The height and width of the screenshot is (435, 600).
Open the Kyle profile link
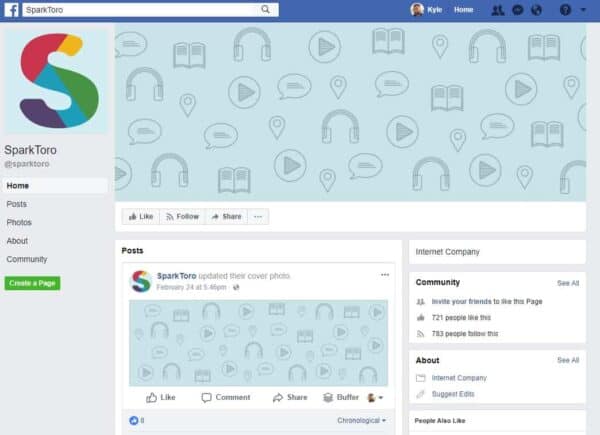point(435,10)
